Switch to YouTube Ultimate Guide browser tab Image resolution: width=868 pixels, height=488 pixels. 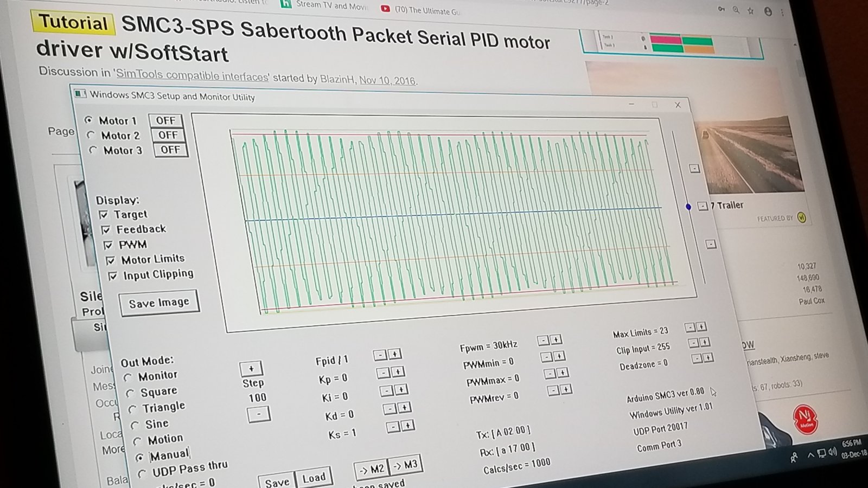point(420,10)
